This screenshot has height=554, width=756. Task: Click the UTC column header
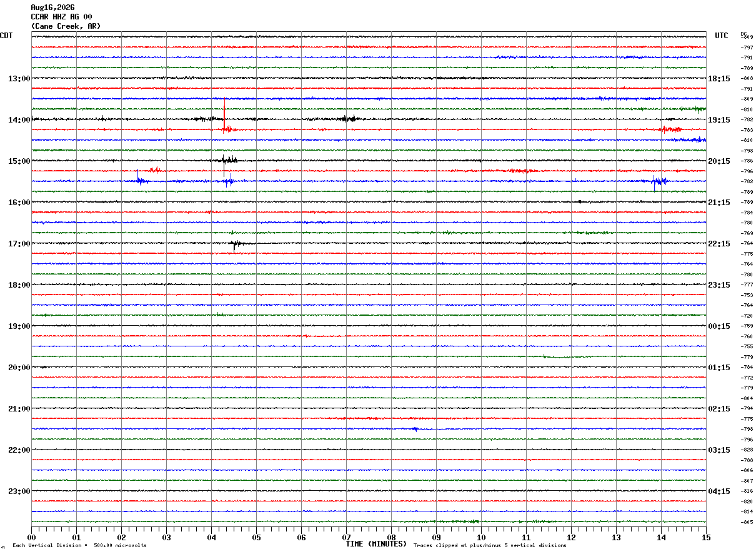[x=722, y=36]
